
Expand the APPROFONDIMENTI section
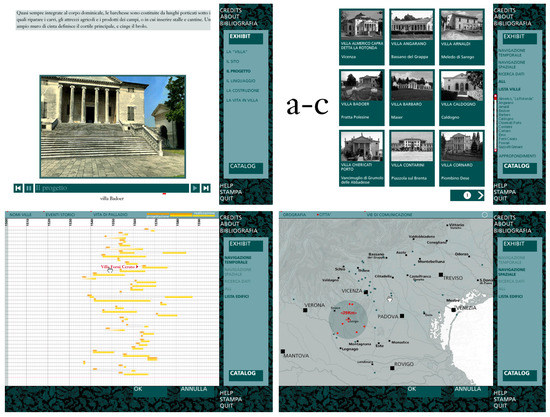click(x=517, y=156)
